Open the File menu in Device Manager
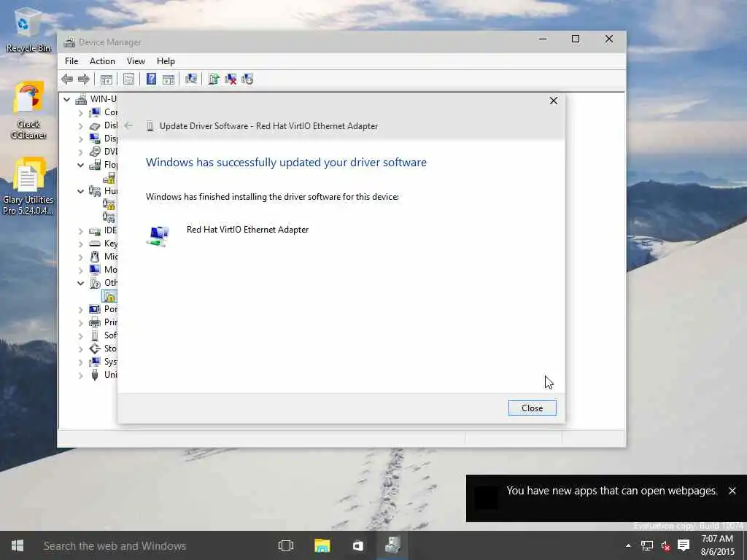This screenshot has height=560, width=747. pyautogui.click(x=71, y=61)
